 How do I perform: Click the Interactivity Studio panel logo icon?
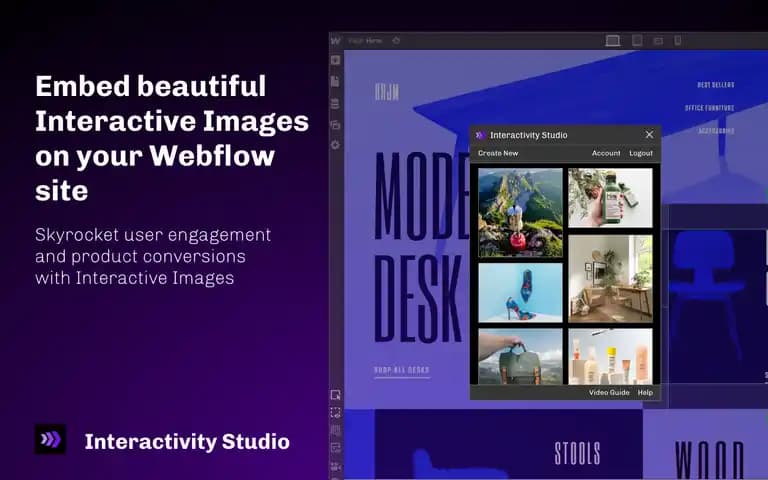pos(480,135)
